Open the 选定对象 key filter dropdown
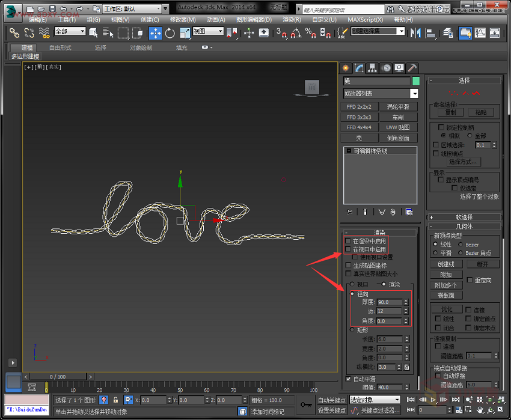 (375, 400)
